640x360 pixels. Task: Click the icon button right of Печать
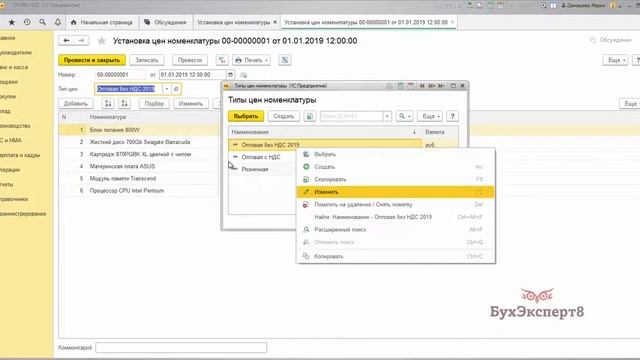(284, 60)
